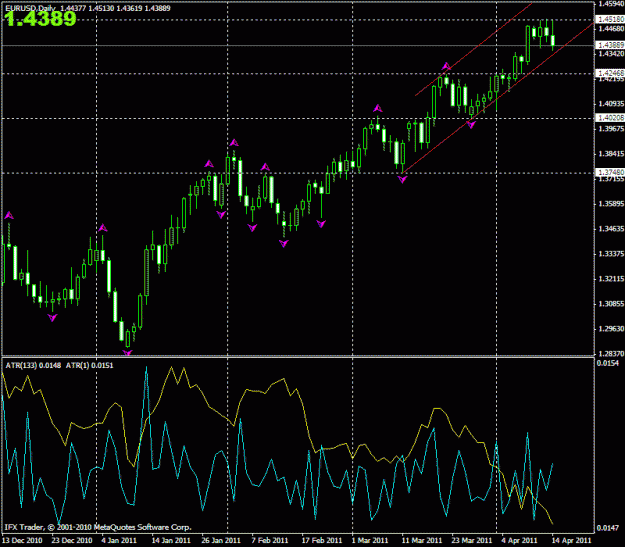Click the 4 Apr 2011 date label
This screenshot has width=625, height=547.
point(519,541)
